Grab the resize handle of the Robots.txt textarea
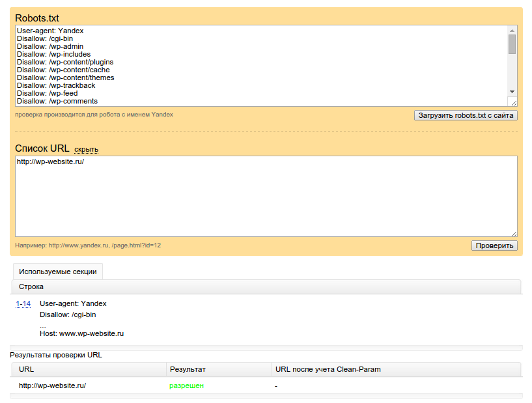 513,102
